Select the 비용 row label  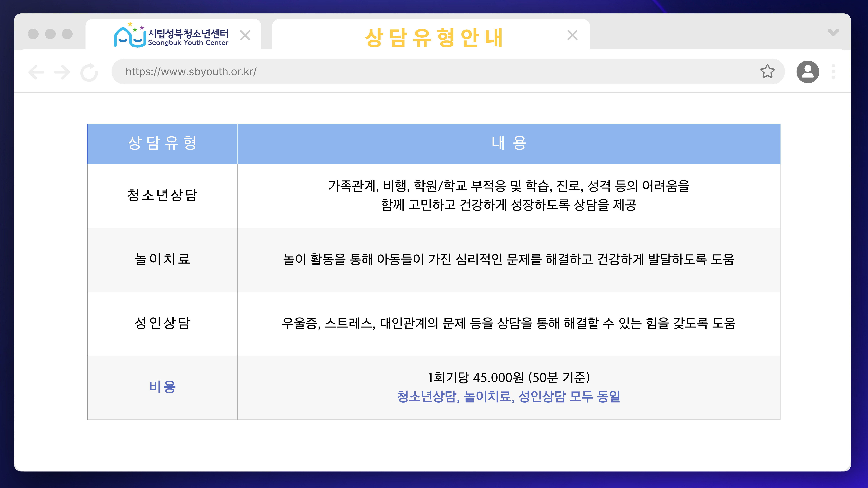pos(162,387)
